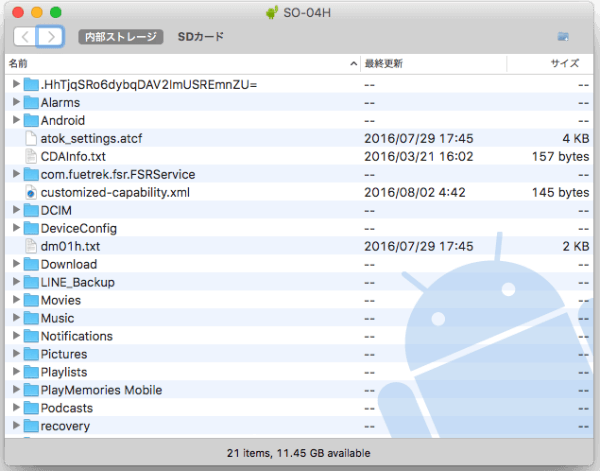Viewport: 600px width, 471px height.
Task: Expand the recovery folder triangle
Action: (x=16, y=425)
